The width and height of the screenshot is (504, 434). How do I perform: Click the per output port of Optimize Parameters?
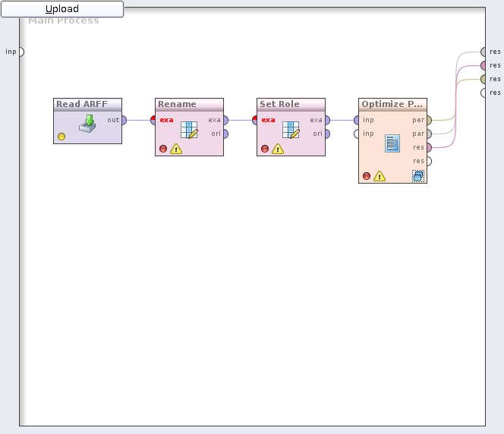[x=430, y=120]
